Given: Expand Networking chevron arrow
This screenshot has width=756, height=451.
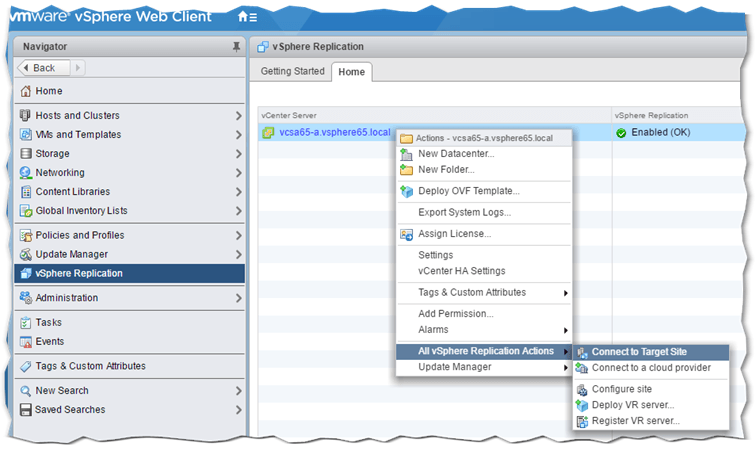Looking at the screenshot, I should tap(238, 173).
